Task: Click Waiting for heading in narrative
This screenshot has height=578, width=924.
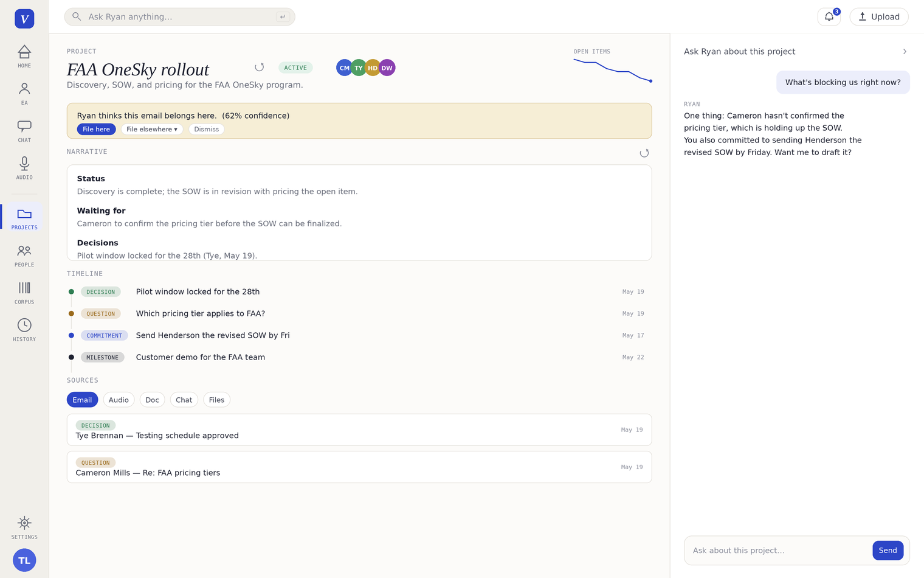Action: coord(102,211)
